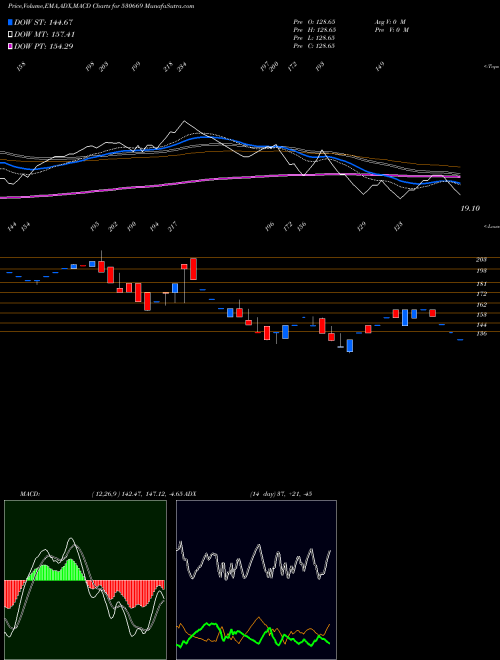Click the Avg V: 0 M label
Screen dimensions: 500x660
pyautogui.click(x=390, y=21)
